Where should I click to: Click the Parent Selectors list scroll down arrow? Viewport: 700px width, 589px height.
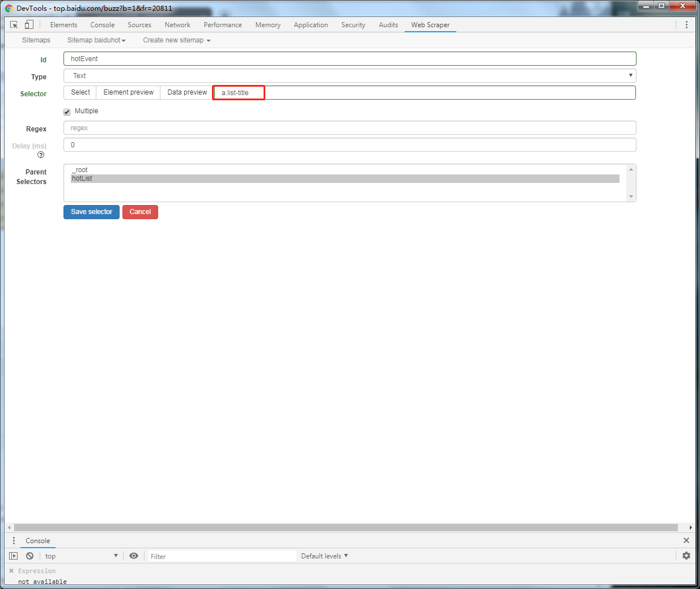pyautogui.click(x=631, y=197)
